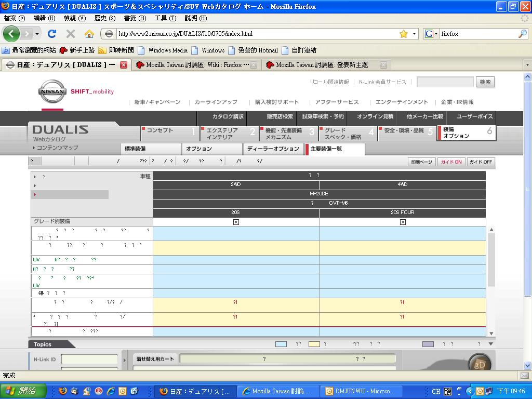Click the mail icon in status bar
This screenshot has height=399, width=532.
pyautogui.click(x=524, y=375)
